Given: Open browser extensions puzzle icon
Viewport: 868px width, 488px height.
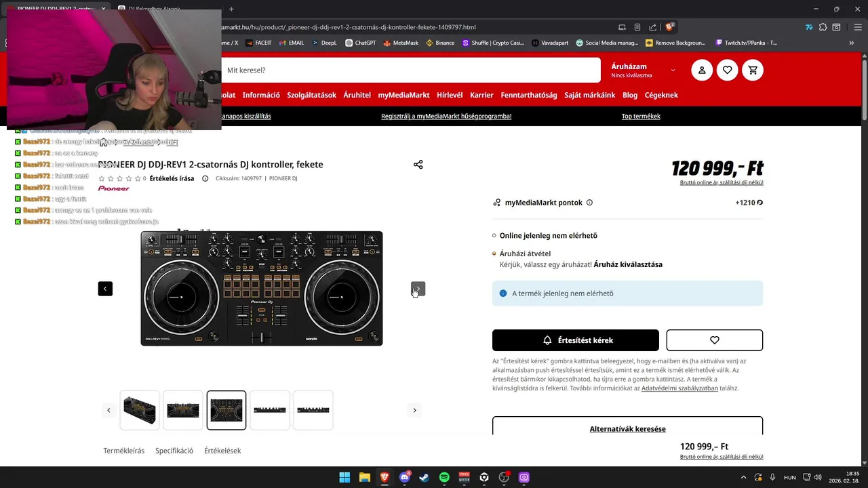Looking at the screenshot, I should [x=823, y=27].
